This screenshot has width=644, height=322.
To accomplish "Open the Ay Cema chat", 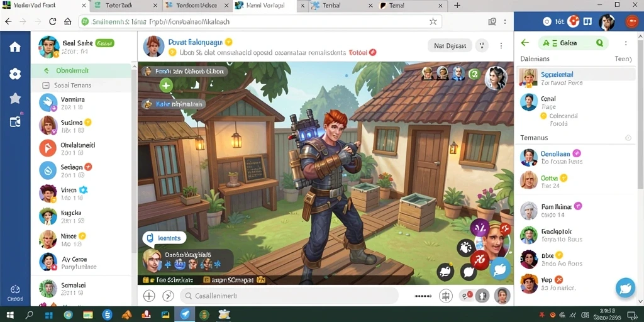I will tap(81, 262).
